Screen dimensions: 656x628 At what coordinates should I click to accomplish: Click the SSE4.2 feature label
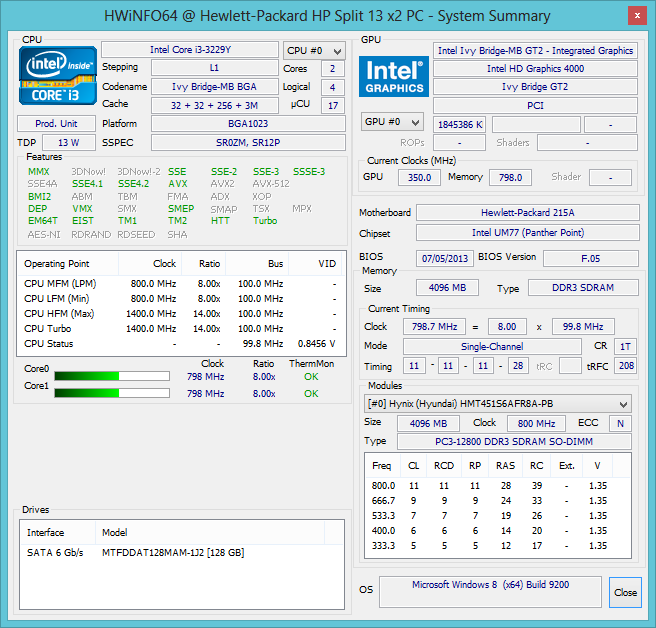(133, 184)
